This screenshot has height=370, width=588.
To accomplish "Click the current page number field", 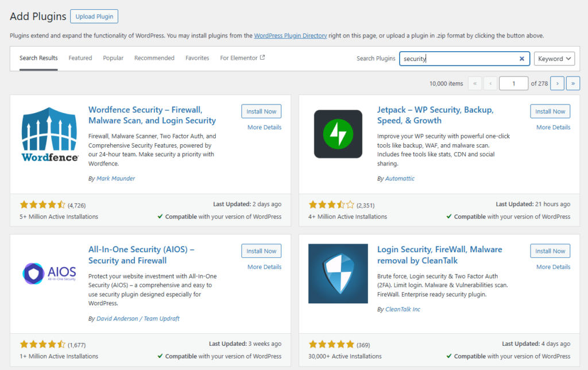I will (x=513, y=83).
